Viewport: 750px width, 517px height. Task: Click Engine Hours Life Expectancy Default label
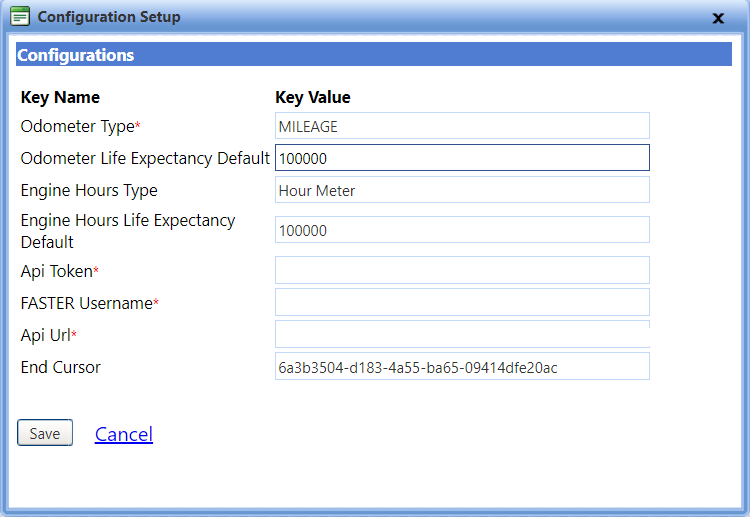128,231
